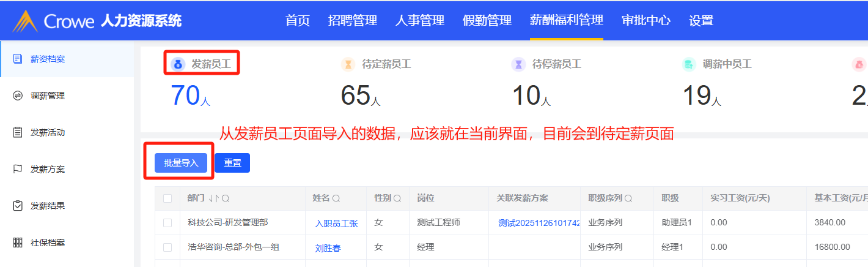This screenshot has width=868, height=267.
Task: Open 招聘管理 menu
Action: (353, 20)
